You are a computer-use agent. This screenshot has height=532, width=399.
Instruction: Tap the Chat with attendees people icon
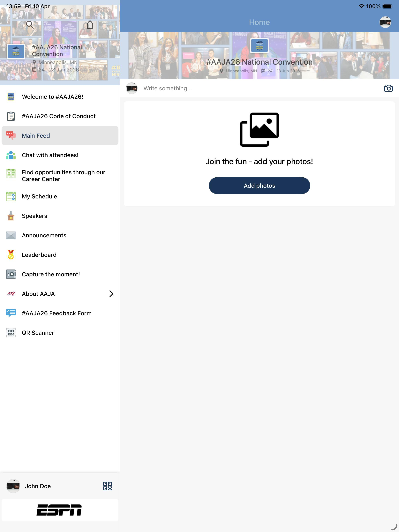pos(11,155)
